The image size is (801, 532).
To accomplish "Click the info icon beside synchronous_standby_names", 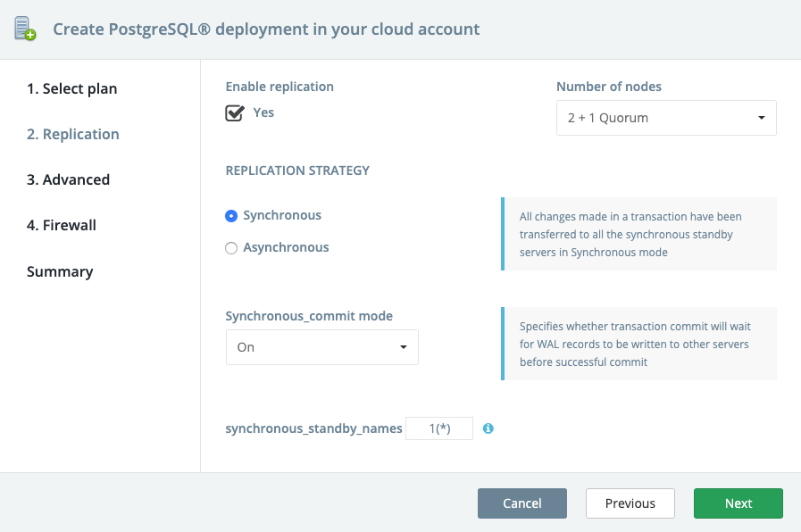I will (x=488, y=428).
